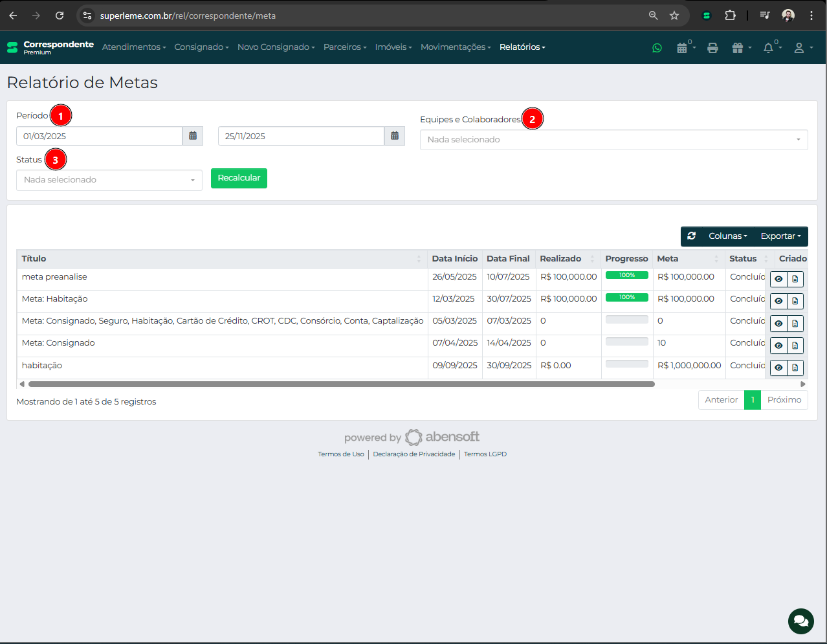The width and height of the screenshot is (827, 644).
Task: Open calendar picker for start date 01/03/2025
Action: pyautogui.click(x=193, y=136)
